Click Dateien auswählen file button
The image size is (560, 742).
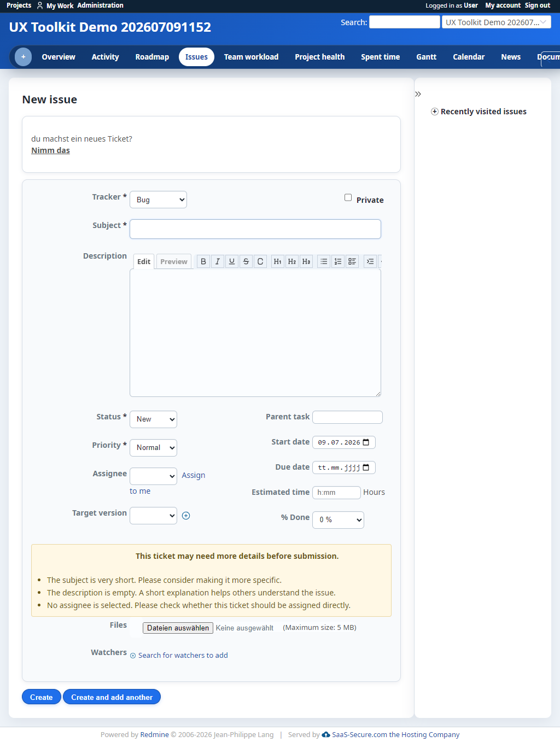(178, 628)
